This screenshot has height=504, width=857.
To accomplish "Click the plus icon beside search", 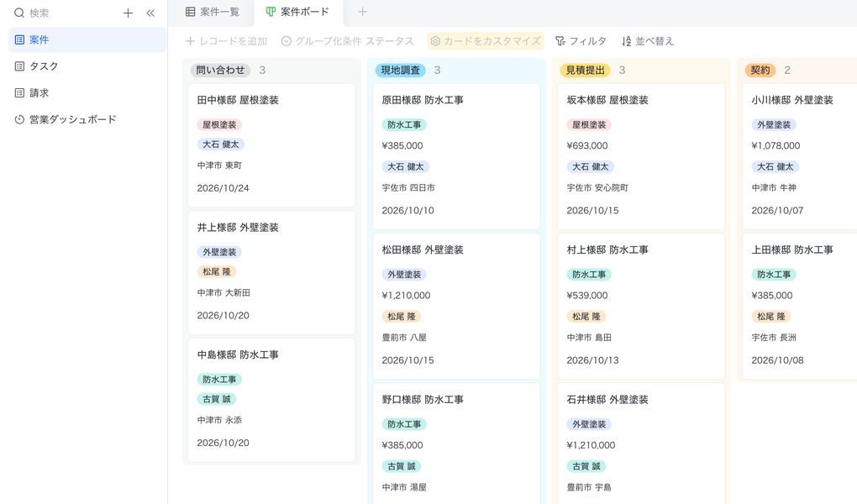I will [128, 13].
